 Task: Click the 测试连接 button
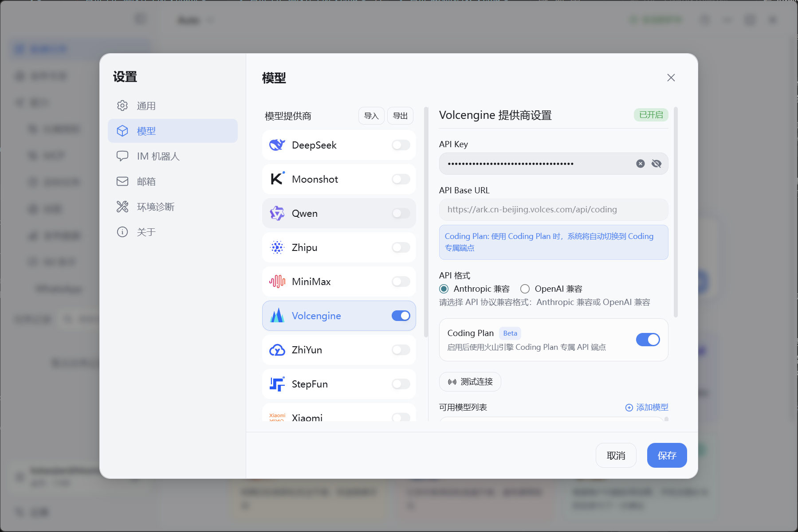click(x=470, y=382)
